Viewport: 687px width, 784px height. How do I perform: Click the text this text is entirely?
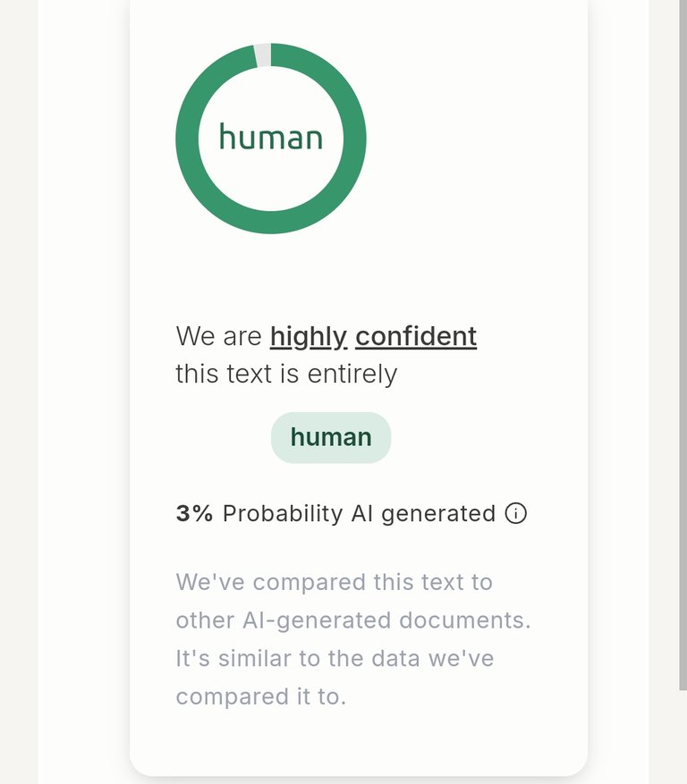point(286,375)
